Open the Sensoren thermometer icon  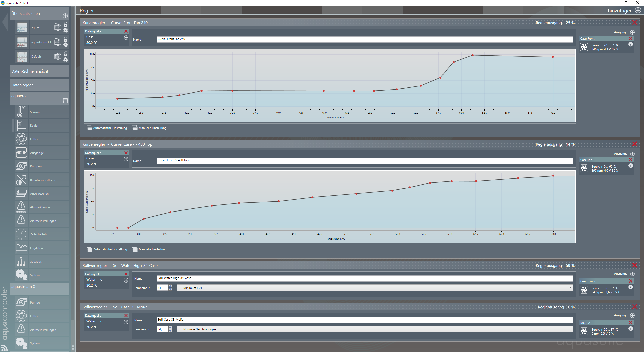click(x=21, y=112)
